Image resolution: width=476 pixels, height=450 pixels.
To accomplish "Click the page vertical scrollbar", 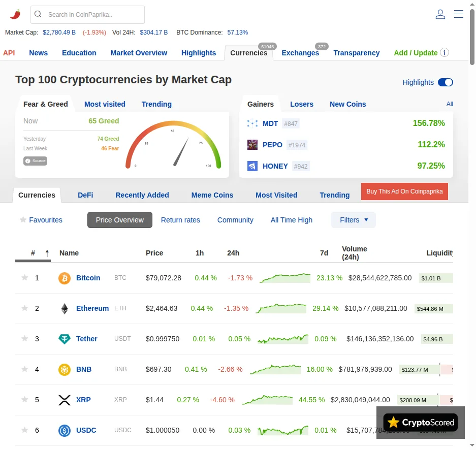I will point(472,37).
